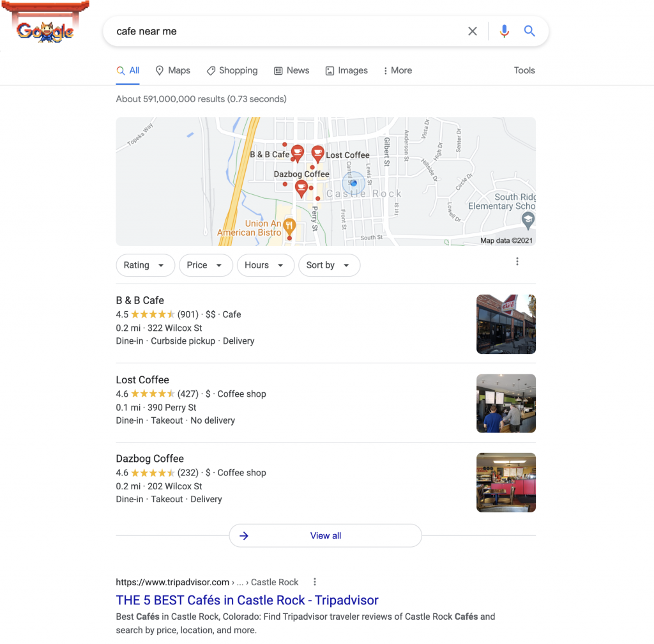This screenshot has width=654, height=644.
Task: Click the B & B Cafe map pin
Action: coord(298,153)
